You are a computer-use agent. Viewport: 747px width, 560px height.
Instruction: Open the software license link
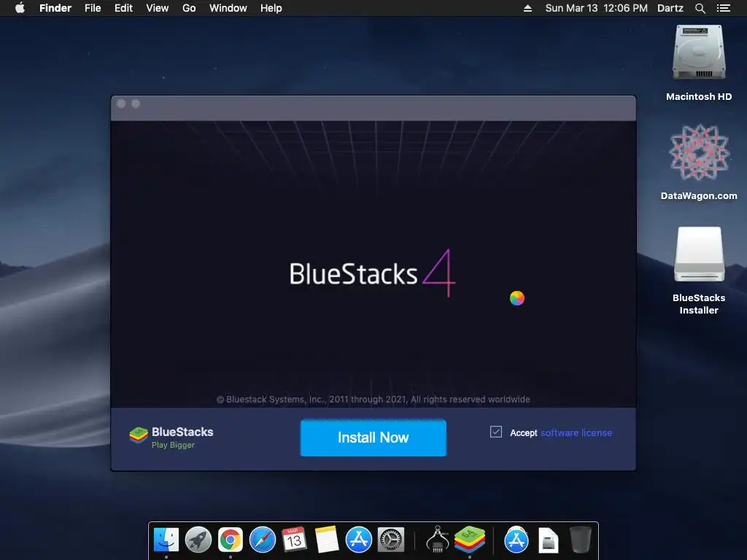click(576, 433)
